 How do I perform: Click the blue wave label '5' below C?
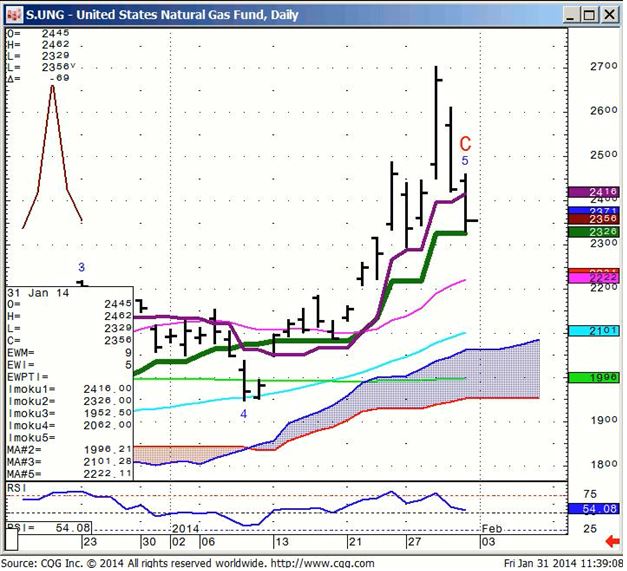point(465,161)
